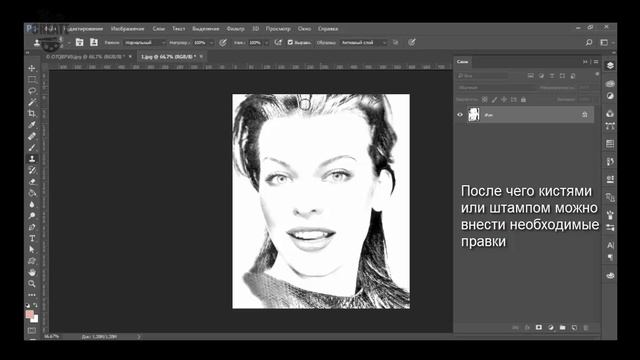
Task: Select the Brush tool
Action: (32, 148)
